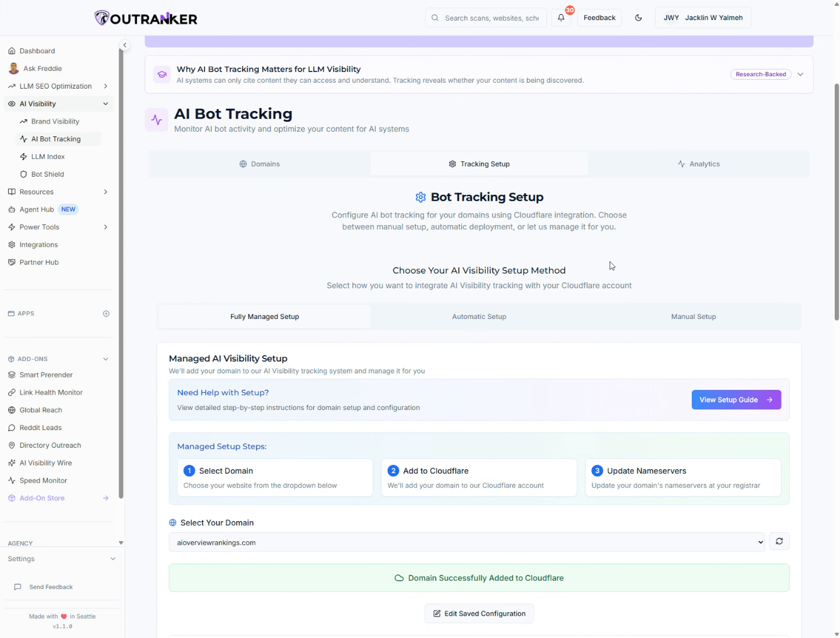Select the Automatic Setup tab
840x638 pixels.
pos(479,317)
